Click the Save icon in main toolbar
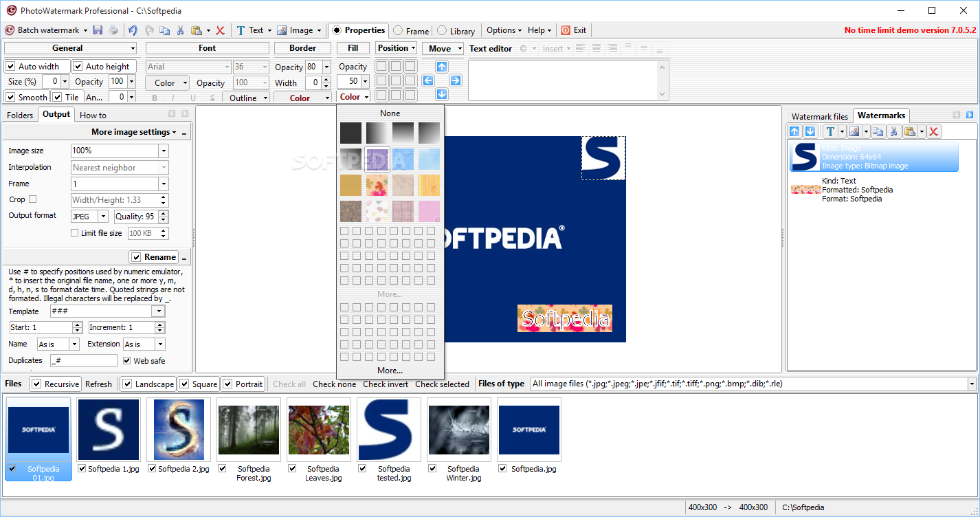The height and width of the screenshot is (517, 980). pyautogui.click(x=98, y=30)
